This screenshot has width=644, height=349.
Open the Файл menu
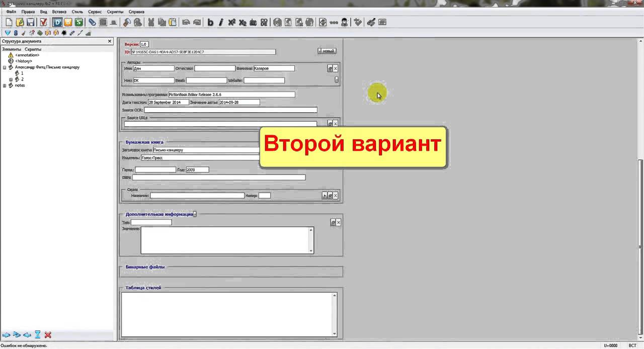[x=11, y=11]
